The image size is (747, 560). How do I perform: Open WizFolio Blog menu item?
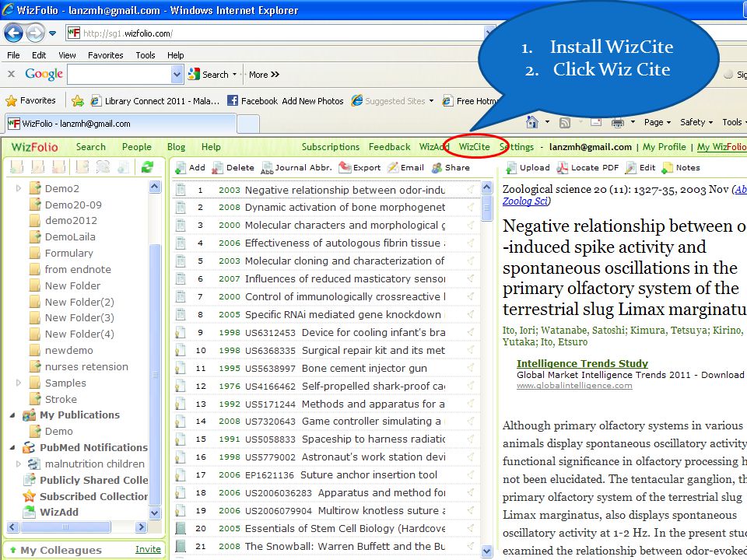point(177,147)
